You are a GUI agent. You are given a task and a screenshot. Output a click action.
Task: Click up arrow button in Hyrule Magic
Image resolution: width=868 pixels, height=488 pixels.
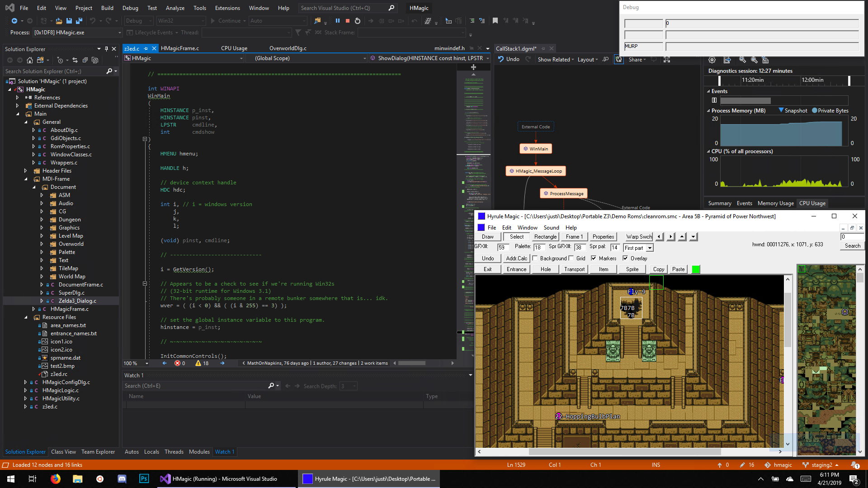click(682, 236)
